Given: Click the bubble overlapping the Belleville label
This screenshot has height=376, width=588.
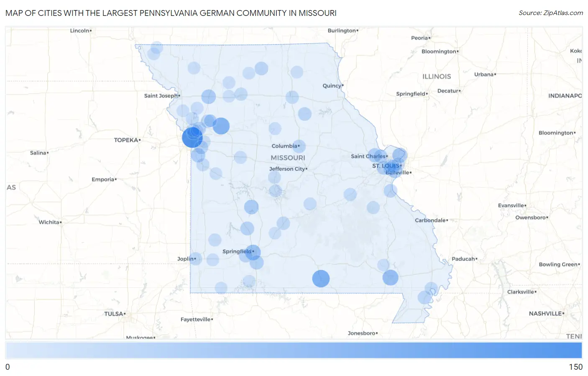Looking at the screenshot, I should point(394,171).
